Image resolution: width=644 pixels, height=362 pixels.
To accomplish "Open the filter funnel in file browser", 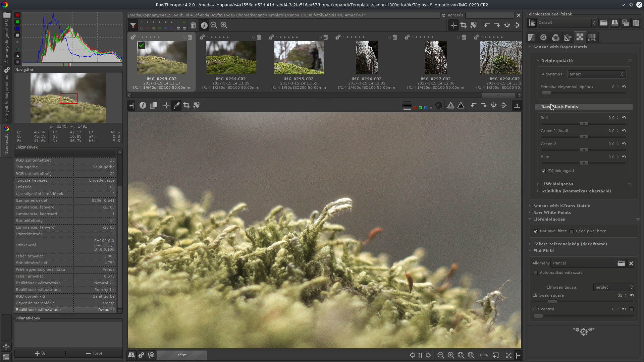I will coord(133,25).
